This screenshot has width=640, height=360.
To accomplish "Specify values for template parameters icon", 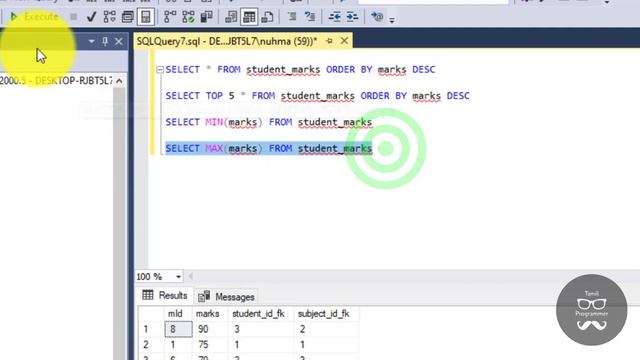I will (x=377, y=17).
